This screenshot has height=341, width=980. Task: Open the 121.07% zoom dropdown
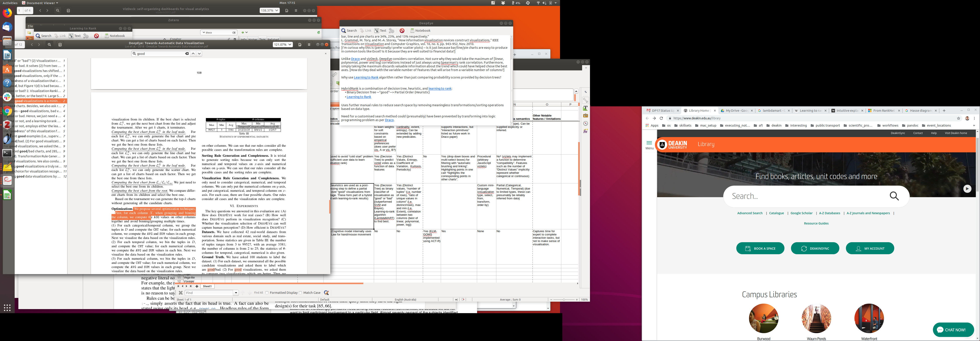[283, 44]
